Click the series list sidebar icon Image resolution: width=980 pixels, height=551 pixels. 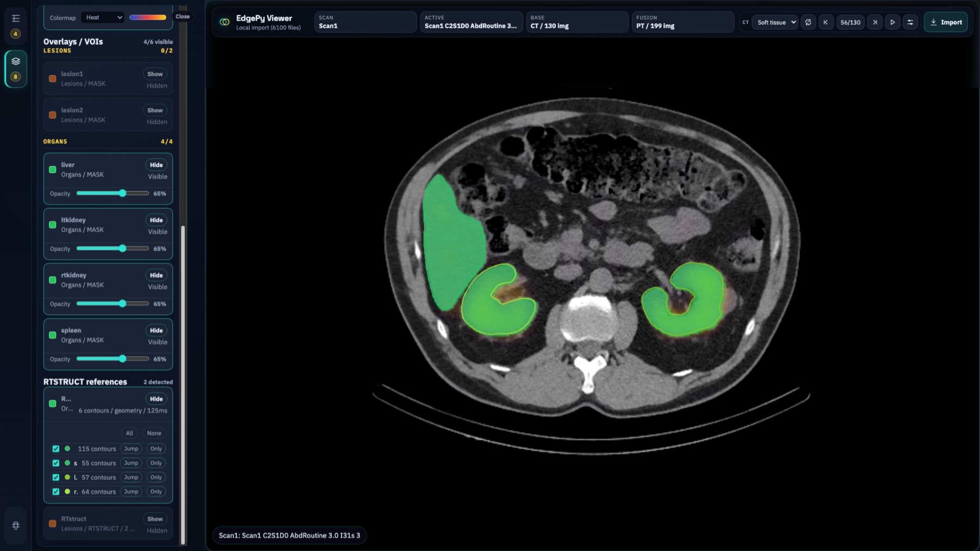coord(16,18)
